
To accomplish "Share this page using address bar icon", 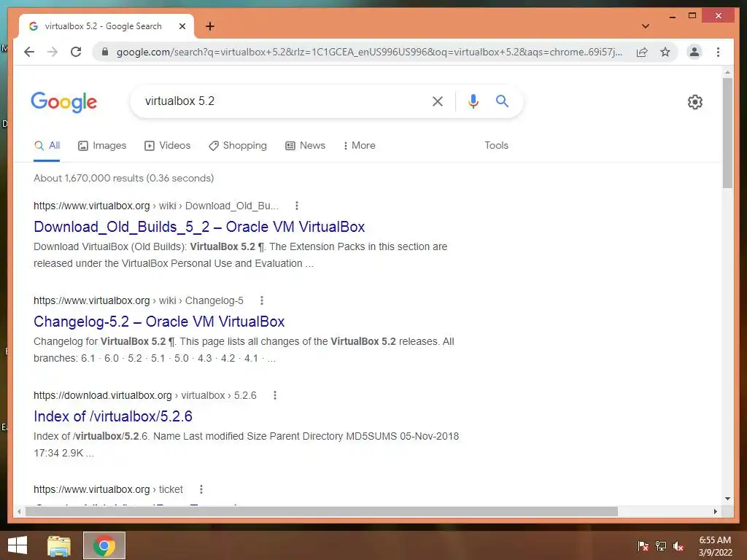I will coord(642,52).
